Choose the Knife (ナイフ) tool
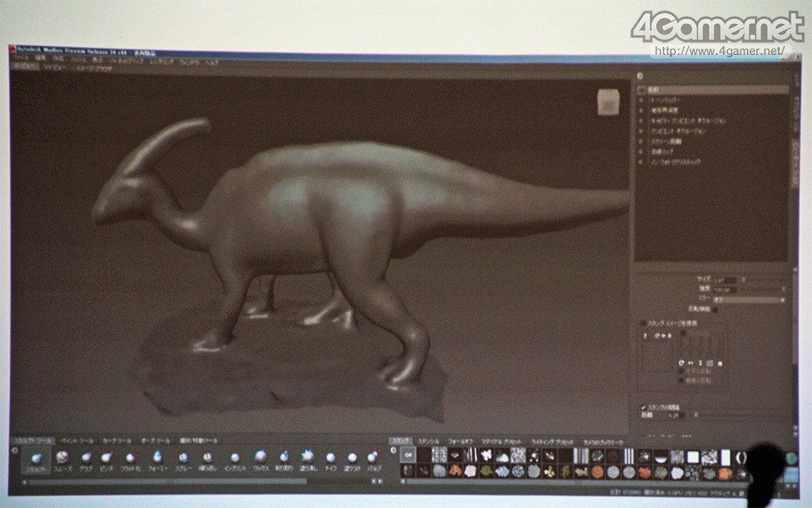This screenshot has width=812, height=508. pos(331,458)
